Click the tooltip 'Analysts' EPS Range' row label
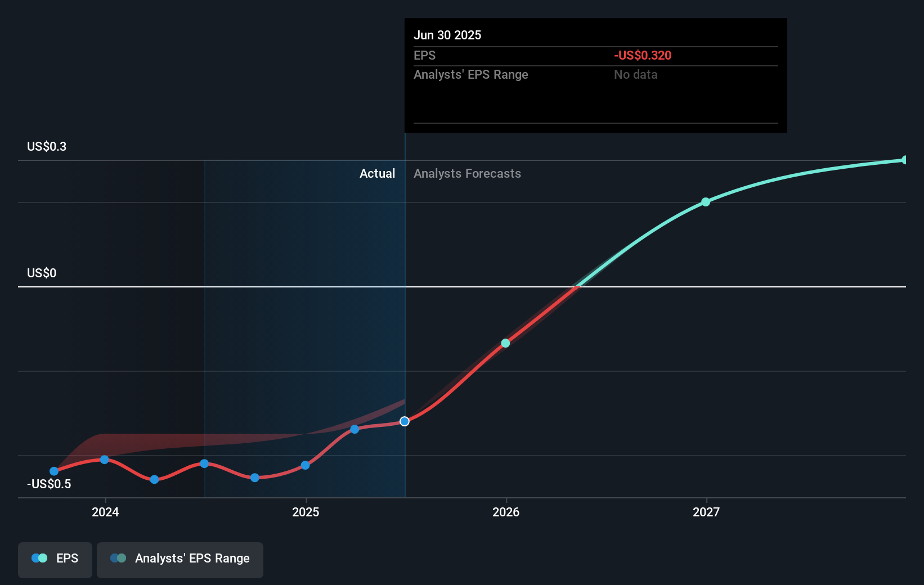The height and width of the screenshot is (585, 924). [471, 74]
